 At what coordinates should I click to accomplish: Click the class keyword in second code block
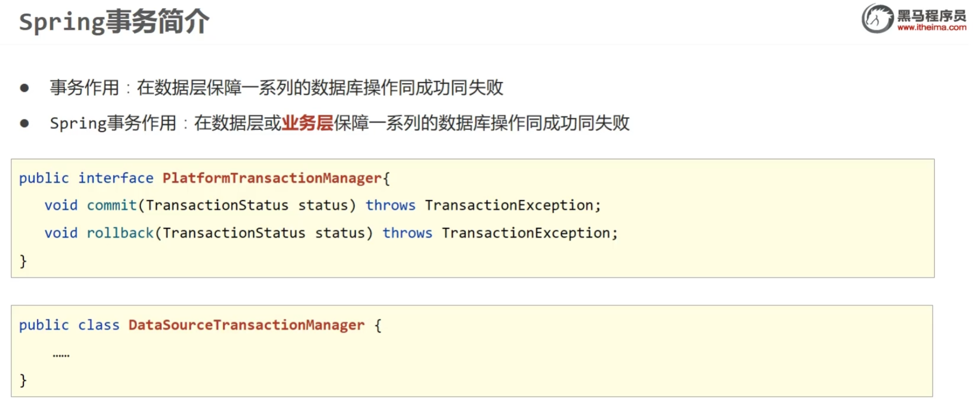[99, 325]
